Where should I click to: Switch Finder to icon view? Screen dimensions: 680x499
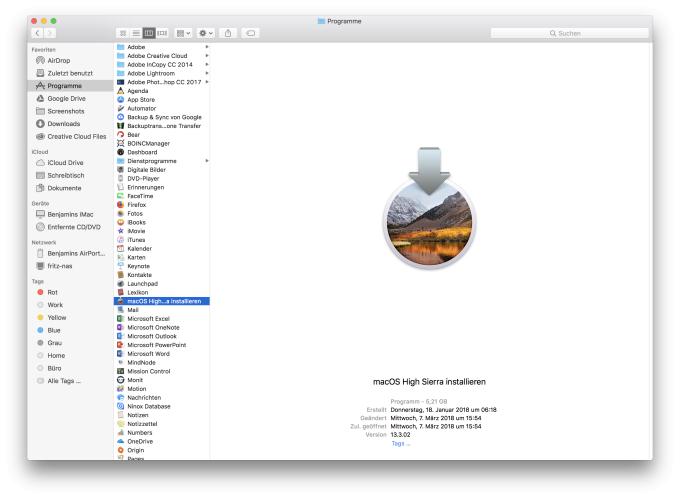click(123, 33)
